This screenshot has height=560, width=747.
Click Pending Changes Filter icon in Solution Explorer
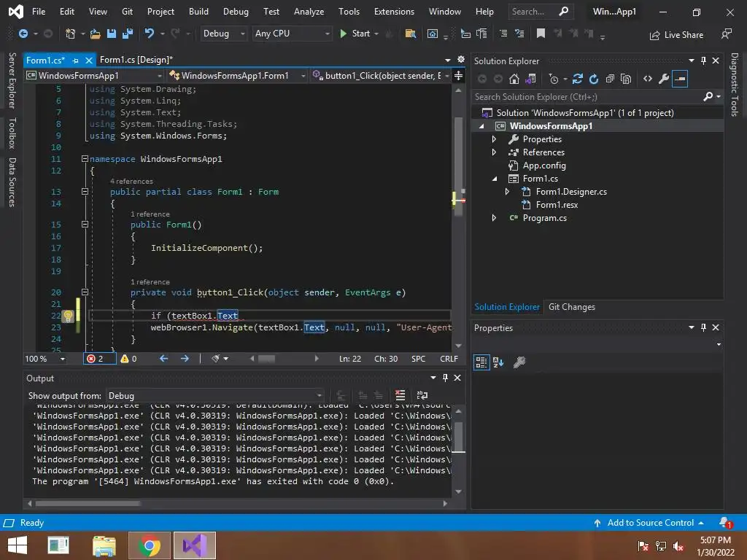pyautogui.click(x=553, y=79)
